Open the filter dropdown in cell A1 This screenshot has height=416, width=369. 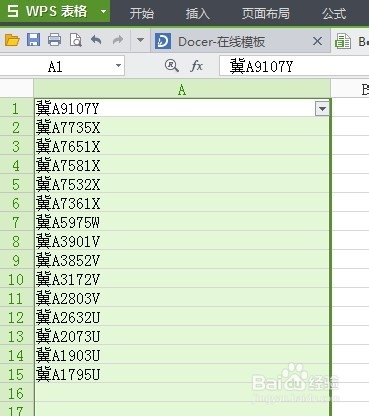(322, 109)
